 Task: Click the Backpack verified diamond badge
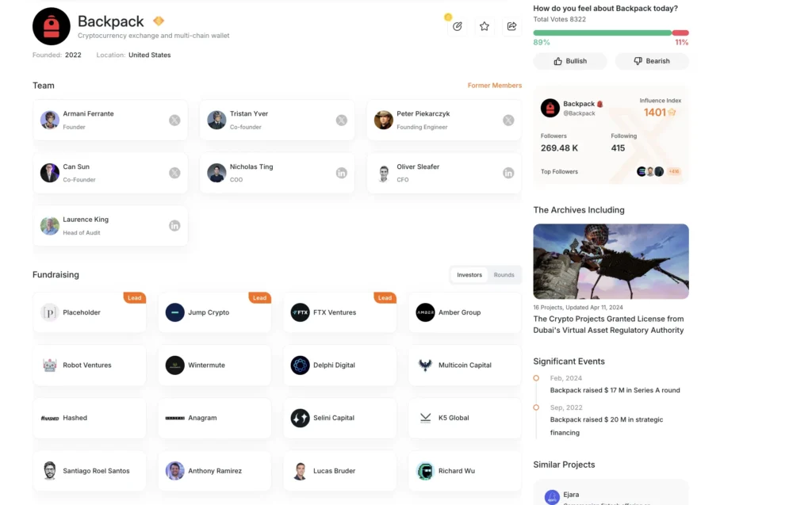159,21
